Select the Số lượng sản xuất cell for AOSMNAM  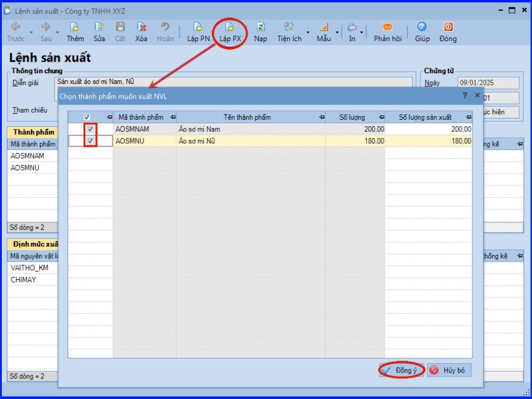(429, 129)
